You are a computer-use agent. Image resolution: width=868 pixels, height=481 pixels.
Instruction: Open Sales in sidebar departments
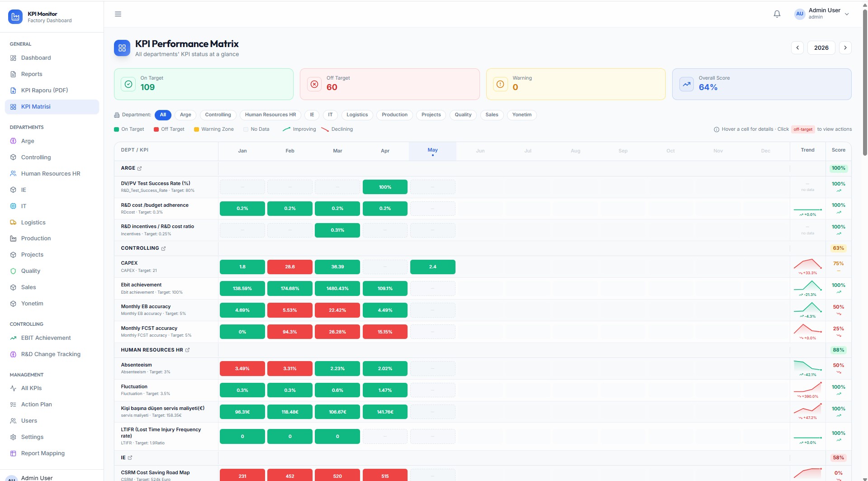[x=52, y=287]
